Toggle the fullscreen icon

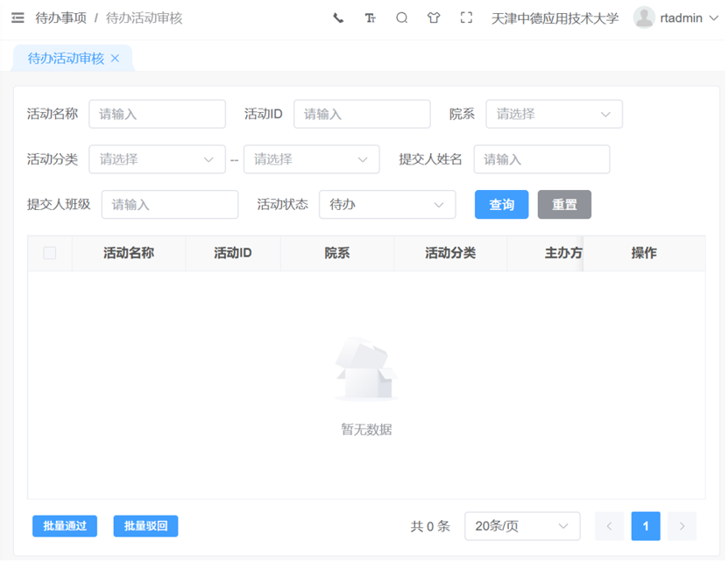[x=468, y=18]
